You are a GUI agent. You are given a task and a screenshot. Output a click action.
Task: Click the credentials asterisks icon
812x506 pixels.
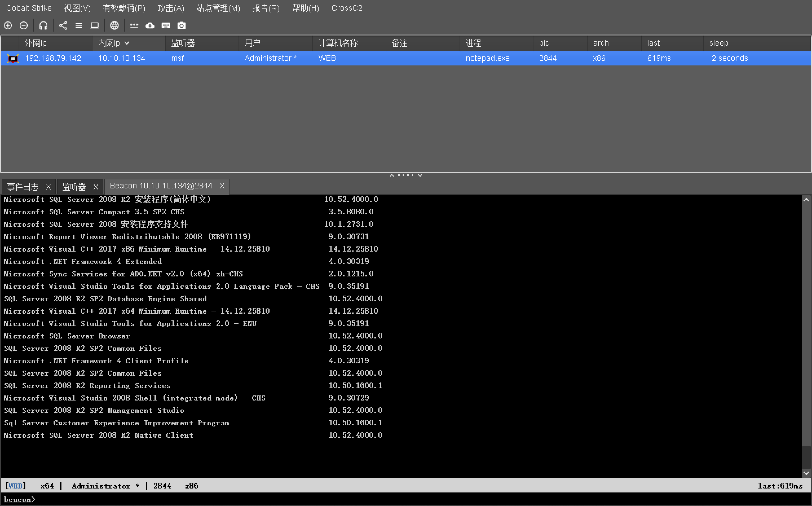coord(134,25)
